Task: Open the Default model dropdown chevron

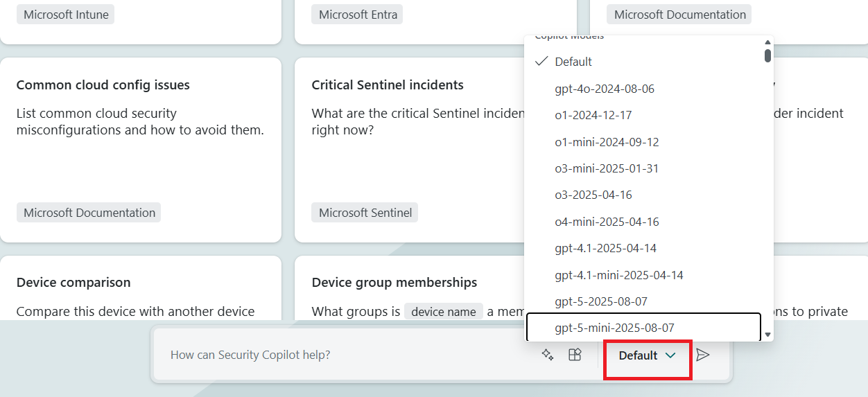Action: click(x=670, y=355)
